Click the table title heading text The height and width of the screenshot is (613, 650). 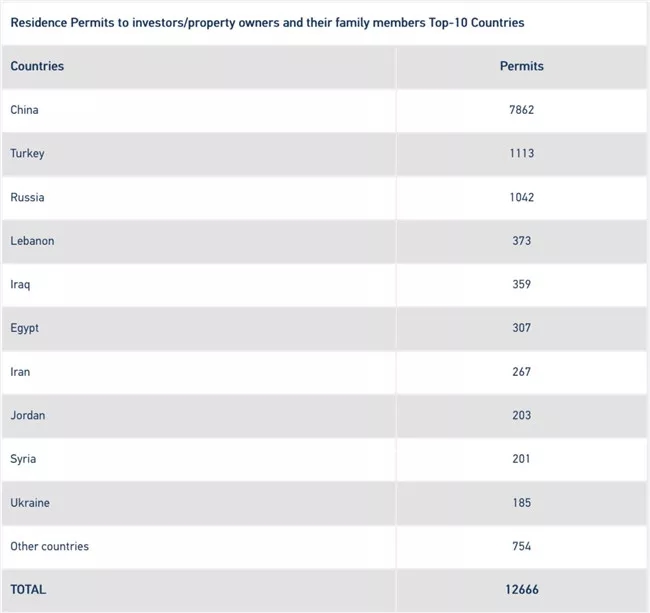pos(267,21)
